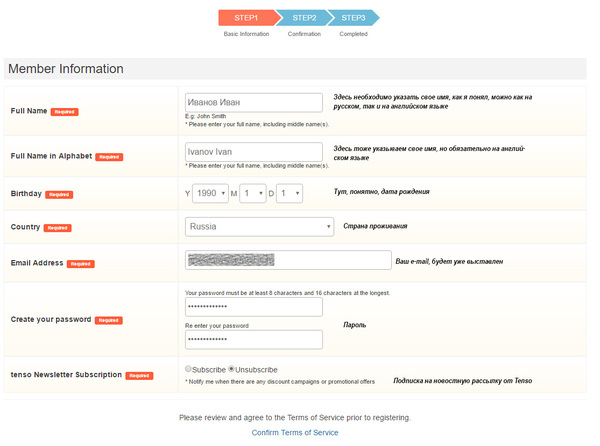Select the STEP3 Completed step arrow
The width and height of the screenshot is (600, 446).
tap(353, 18)
